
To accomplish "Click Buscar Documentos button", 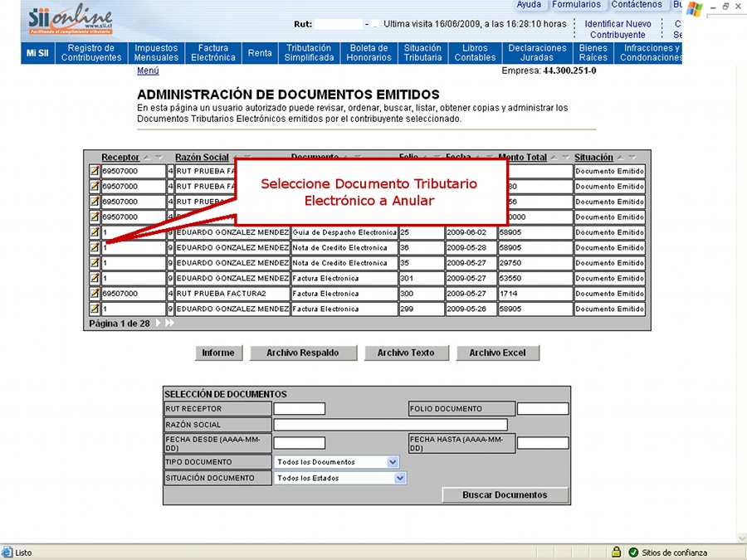I will 505,494.
